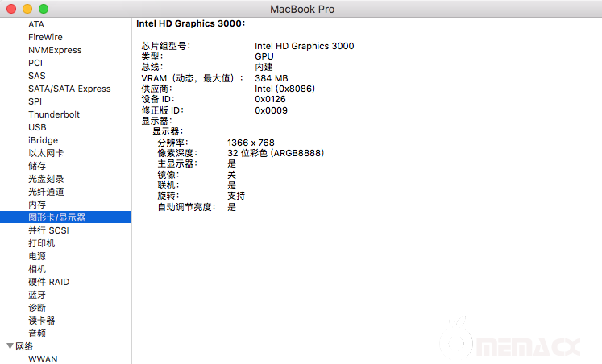Choose SAS from the sidebar

click(x=37, y=76)
